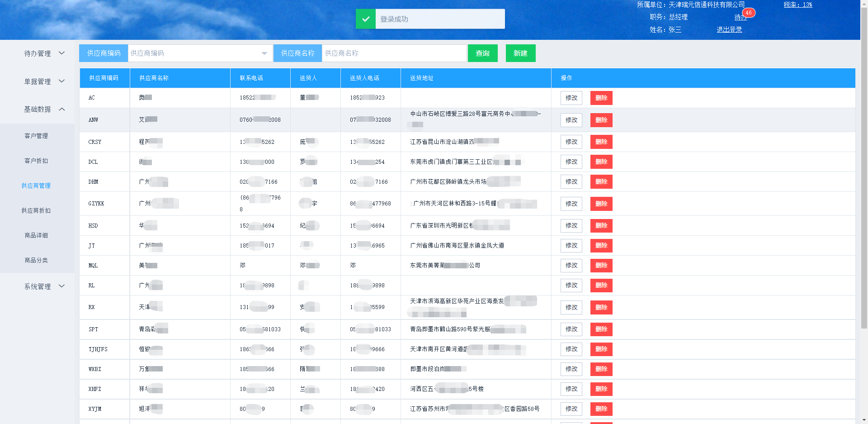The height and width of the screenshot is (424, 868).
Task: Expand the 待办管理 sidebar menu
Action: pyautogui.click(x=44, y=53)
